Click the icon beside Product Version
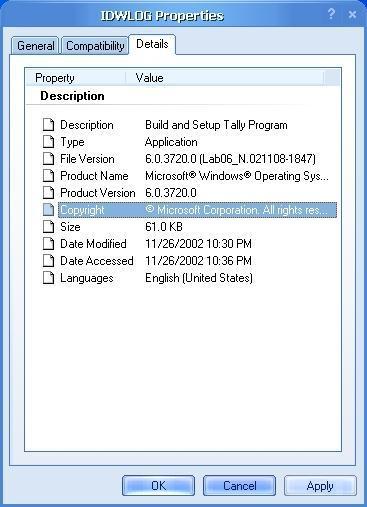The image size is (367, 507). click(x=49, y=193)
